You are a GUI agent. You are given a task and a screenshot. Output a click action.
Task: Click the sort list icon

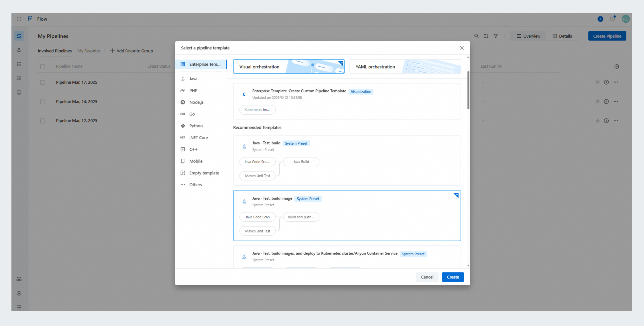pos(486,36)
